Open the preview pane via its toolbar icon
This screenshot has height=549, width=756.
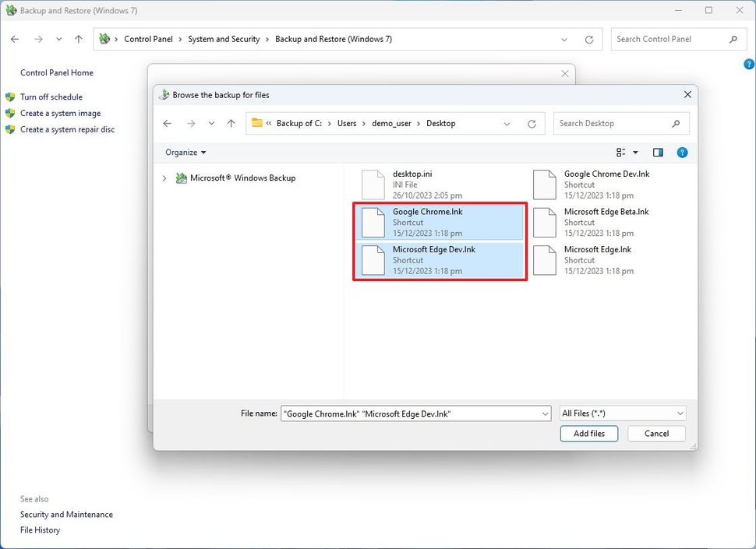657,152
